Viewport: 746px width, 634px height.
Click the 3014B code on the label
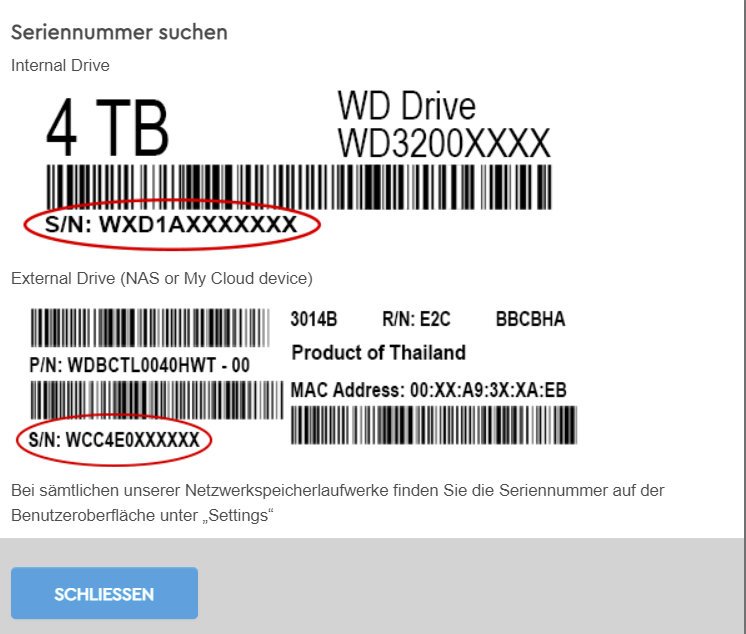tap(314, 319)
